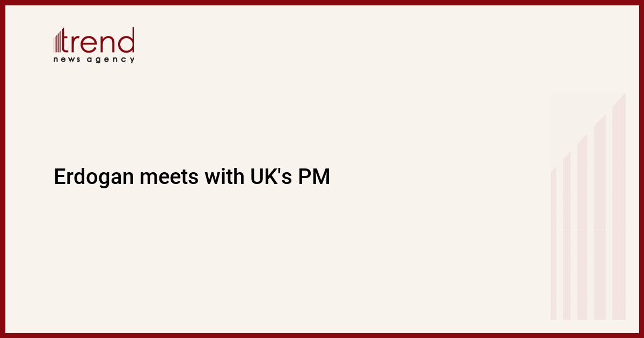Image resolution: width=644 pixels, height=338 pixels.
Task: Click the dark red bottom border
Action: (322, 335)
